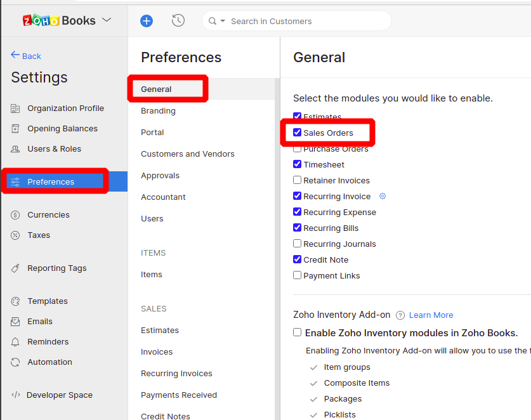Click the Organization Profile building icon
This screenshot has height=420, width=531.
[15, 108]
